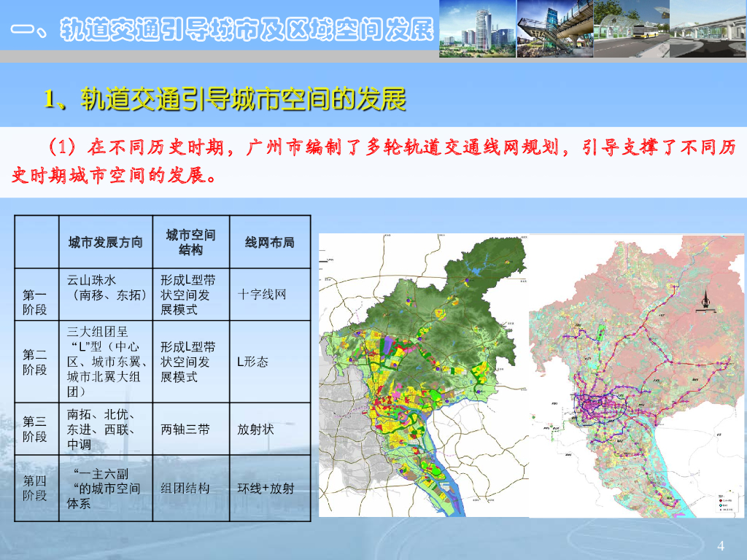Select the 线网布局 column header
This screenshot has width=747, height=560.
click(x=269, y=242)
